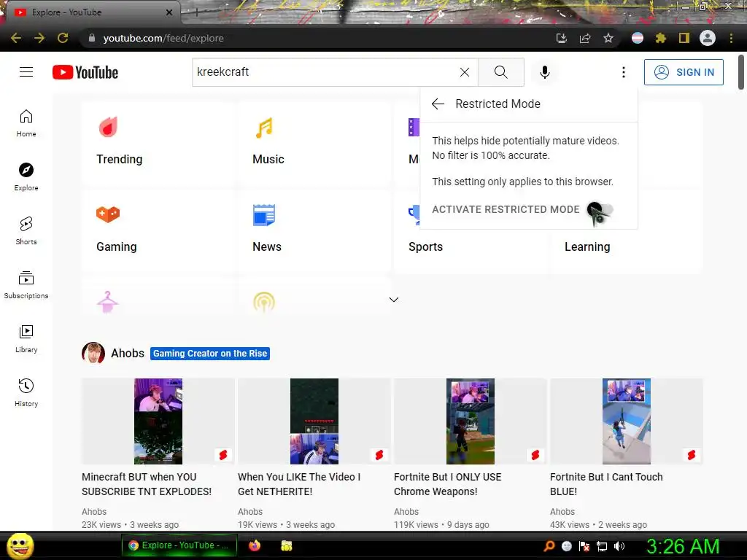This screenshot has height=560, width=747.
Task: Open the three-dot settings menu on YouTube
Action: tap(623, 72)
